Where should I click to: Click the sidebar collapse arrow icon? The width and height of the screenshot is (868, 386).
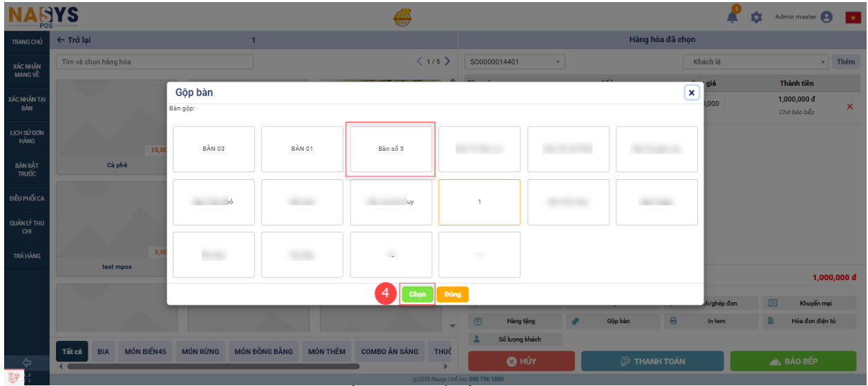click(27, 362)
